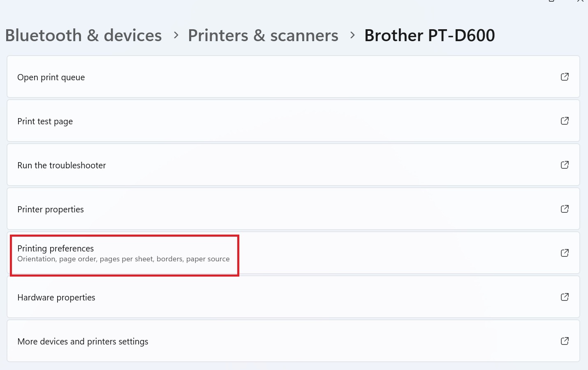Navigate to Printers & scanners breadcrumb
Viewport: 588px width, 370px height.
pos(263,35)
